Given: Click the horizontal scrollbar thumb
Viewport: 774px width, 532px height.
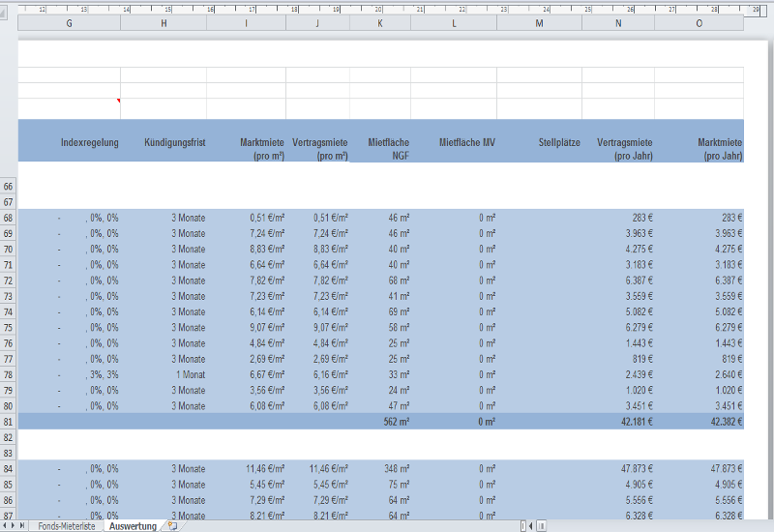Looking at the screenshot, I should click(542, 526).
